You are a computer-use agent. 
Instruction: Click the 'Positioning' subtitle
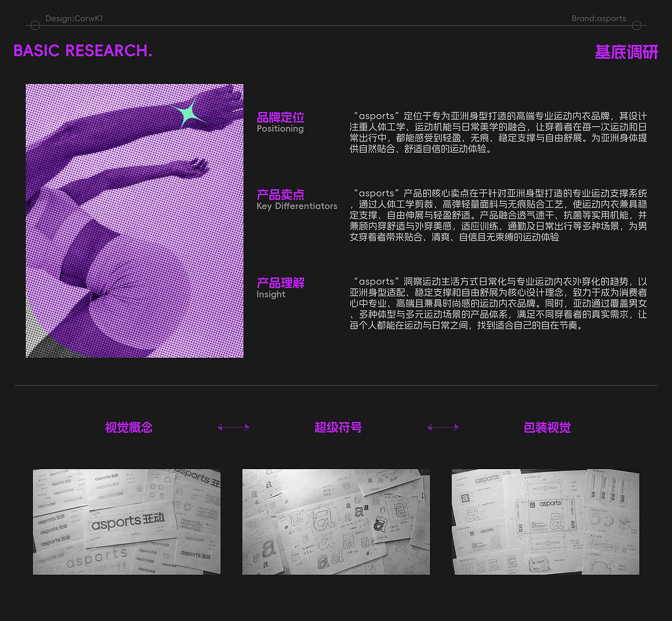point(280,129)
